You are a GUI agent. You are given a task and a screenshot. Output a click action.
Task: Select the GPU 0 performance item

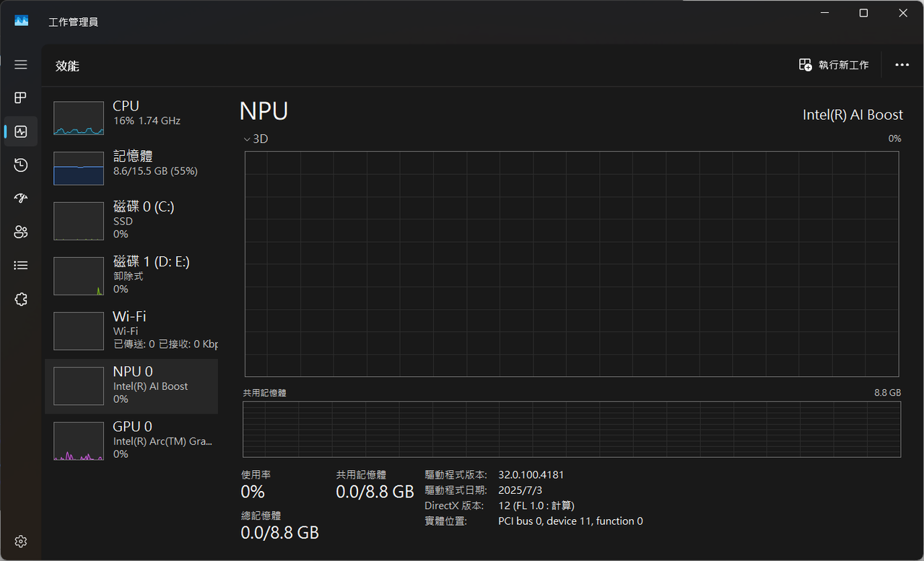pyautogui.click(x=131, y=440)
